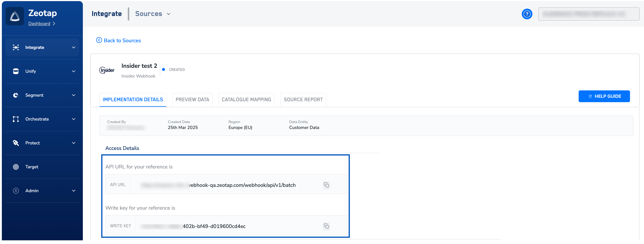Switch to the Preview Data tab
Viewport: 644px width, 244px height.
click(192, 100)
